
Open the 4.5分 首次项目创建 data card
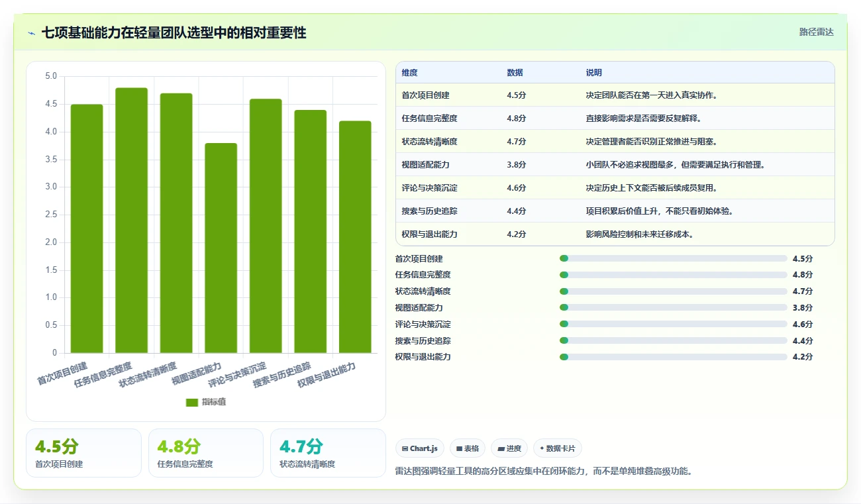point(83,453)
